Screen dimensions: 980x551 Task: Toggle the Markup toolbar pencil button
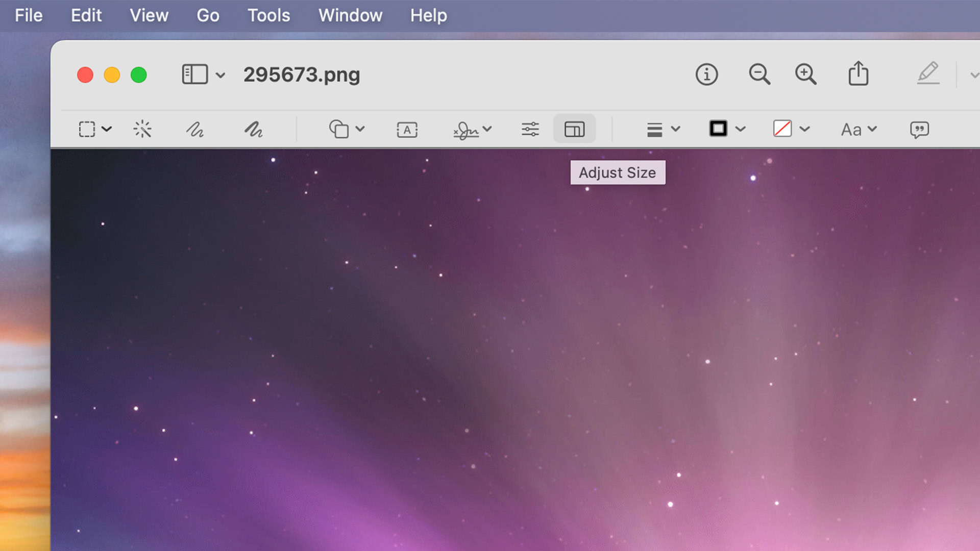click(928, 73)
